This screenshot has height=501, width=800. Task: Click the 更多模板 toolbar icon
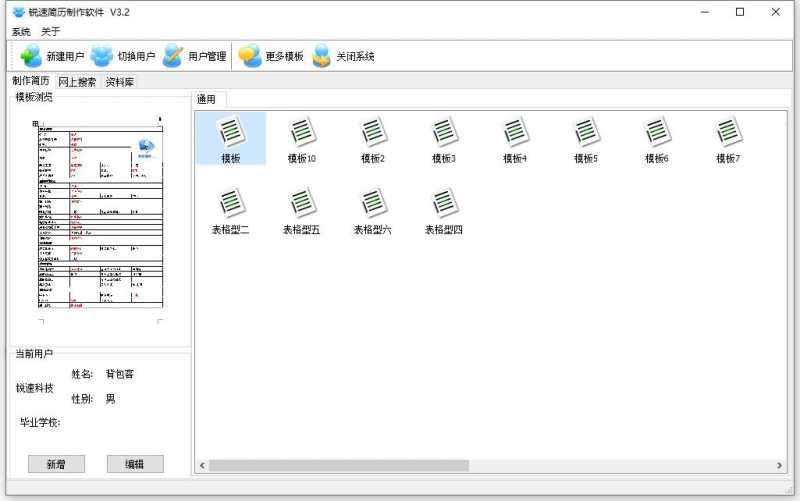[250, 56]
